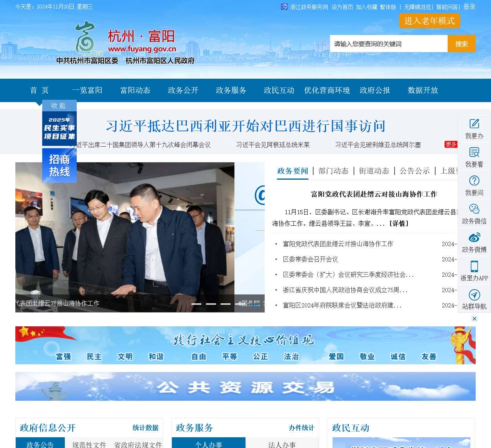Click the 登录 link
Viewport: 491px width, 448px height.
pos(470,7)
